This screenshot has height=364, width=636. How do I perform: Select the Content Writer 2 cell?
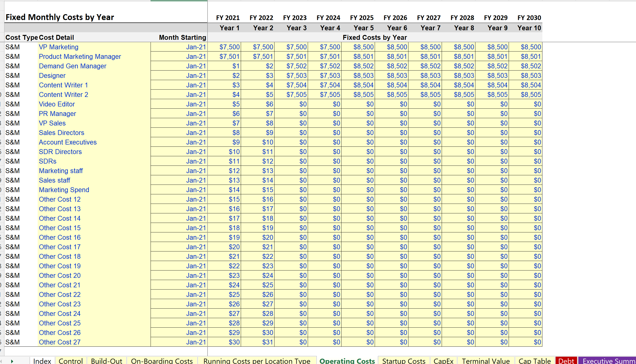(94, 94)
